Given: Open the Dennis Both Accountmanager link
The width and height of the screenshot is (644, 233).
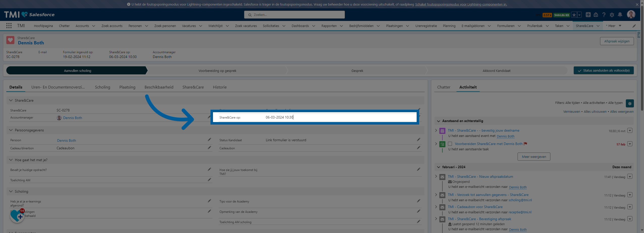Looking at the screenshot, I should tap(72, 118).
